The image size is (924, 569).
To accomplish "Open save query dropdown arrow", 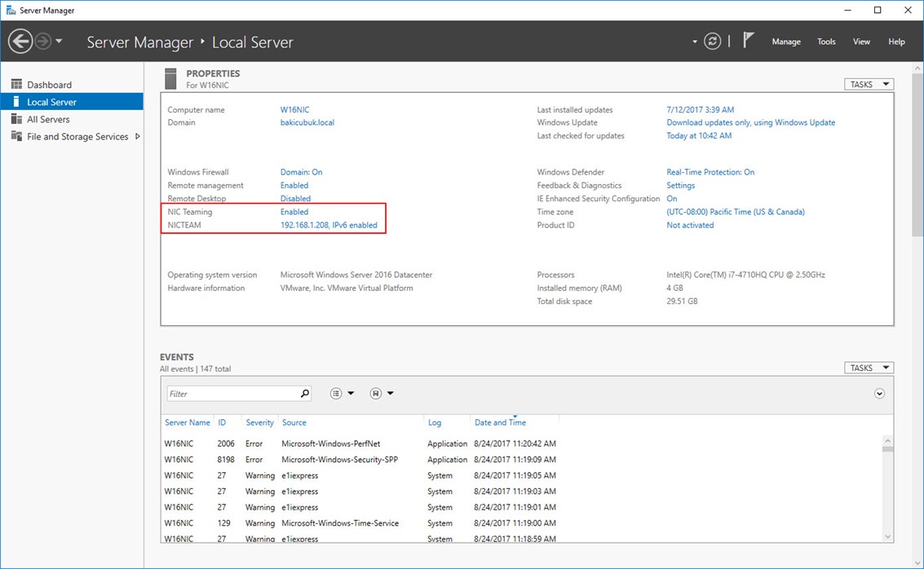I will pyautogui.click(x=390, y=394).
